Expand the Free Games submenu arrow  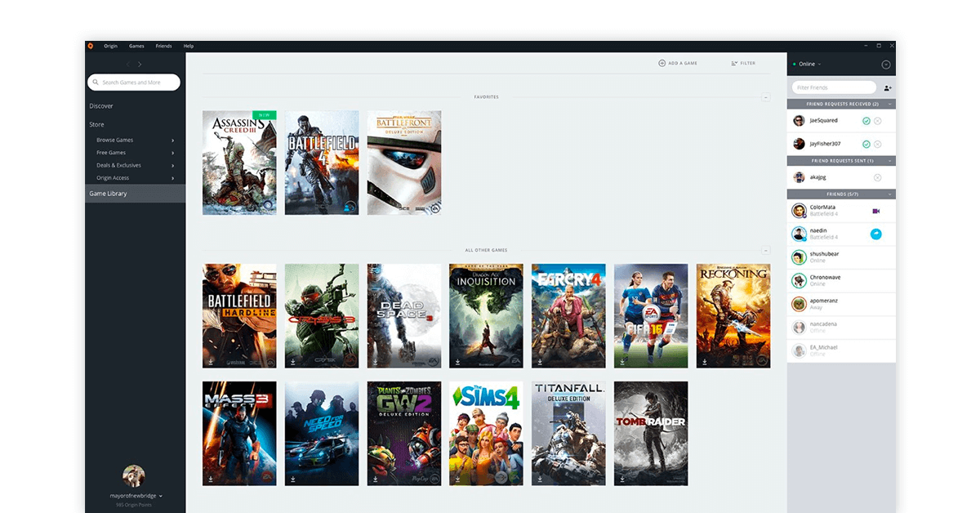[x=173, y=153]
